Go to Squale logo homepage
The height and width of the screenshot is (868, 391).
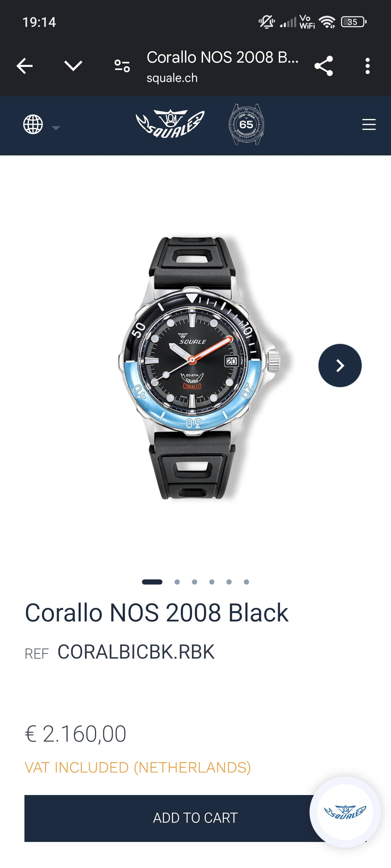170,124
